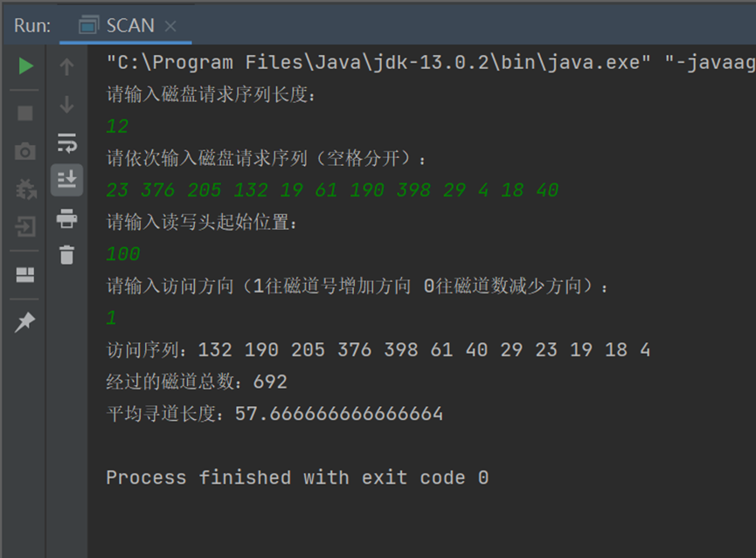Click the Process finished message
The height and width of the screenshot is (558, 756).
(297, 477)
